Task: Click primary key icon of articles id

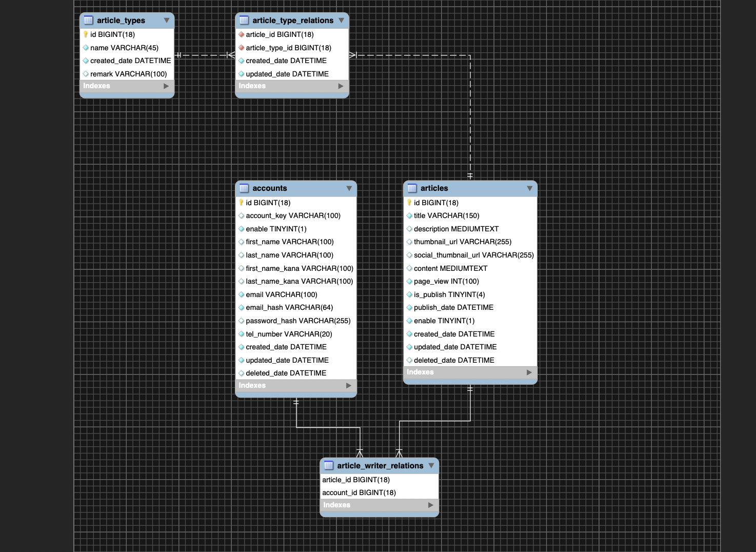Action: tap(409, 203)
